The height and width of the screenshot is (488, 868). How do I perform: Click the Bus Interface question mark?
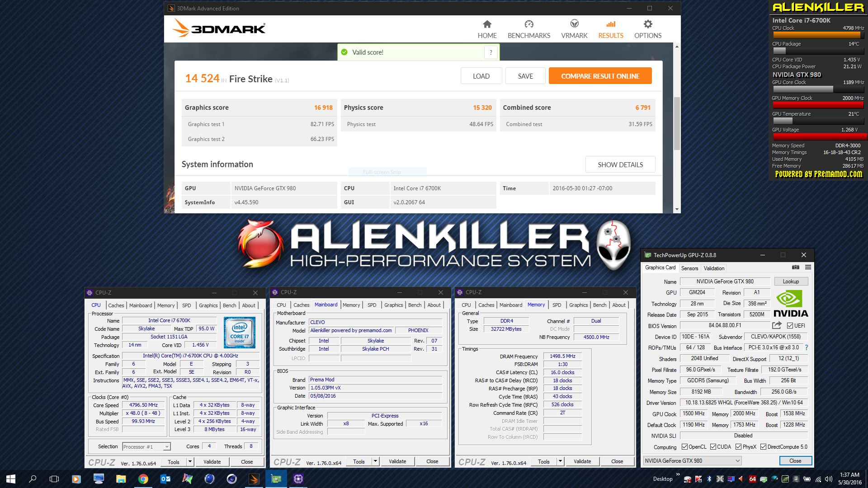point(807,347)
